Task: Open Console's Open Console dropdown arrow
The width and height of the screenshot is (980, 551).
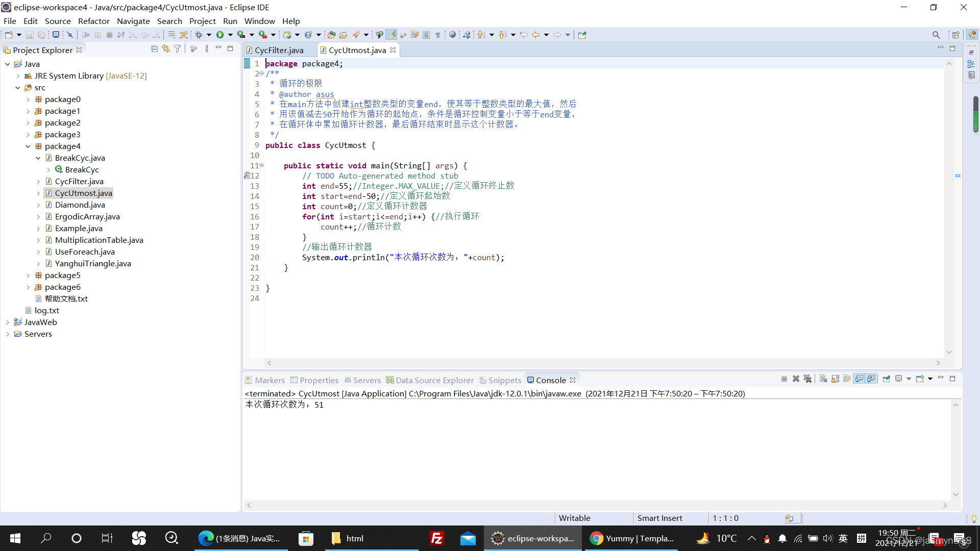Action: point(930,379)
